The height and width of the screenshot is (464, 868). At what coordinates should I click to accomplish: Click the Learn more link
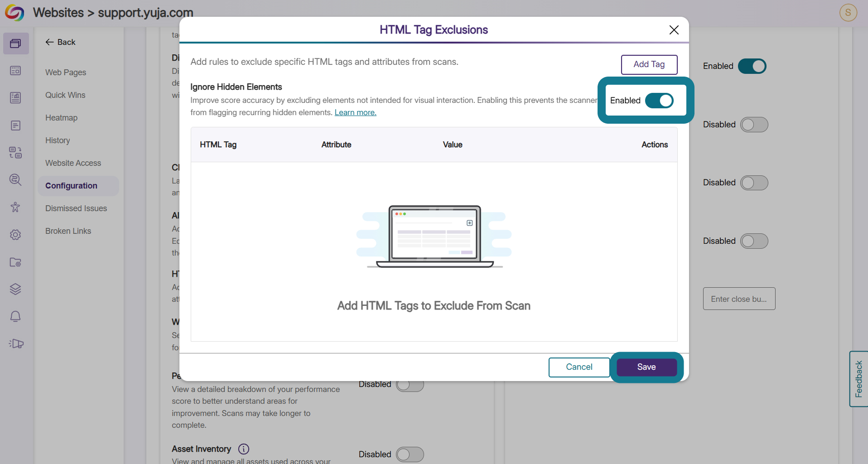point(355,112)
